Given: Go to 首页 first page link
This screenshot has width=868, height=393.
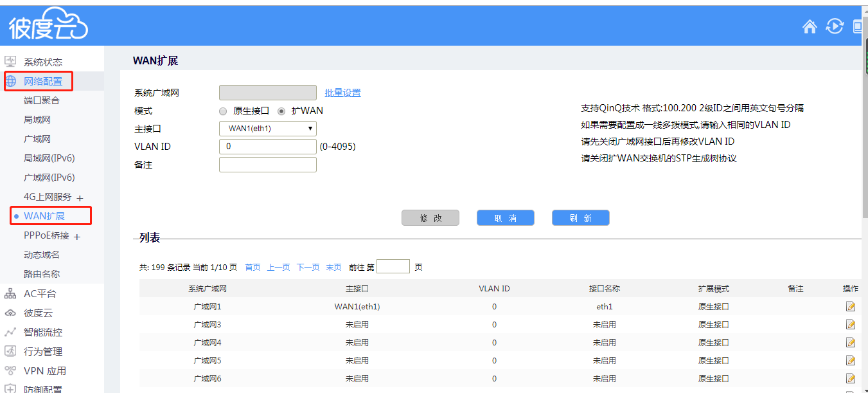Looking at the screenshot, I should (x=252, y=268).
